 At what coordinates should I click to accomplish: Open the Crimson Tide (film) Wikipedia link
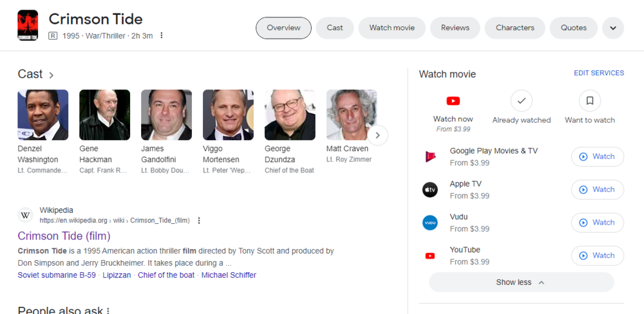[64, 236]
